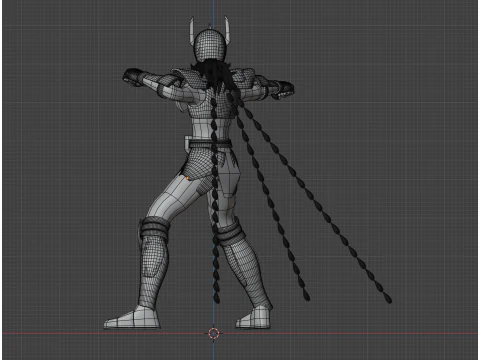Click the 3D cursor at world origin
This screenshot has height=360, width=480.
pyautogui.click(x=214, y=333)
